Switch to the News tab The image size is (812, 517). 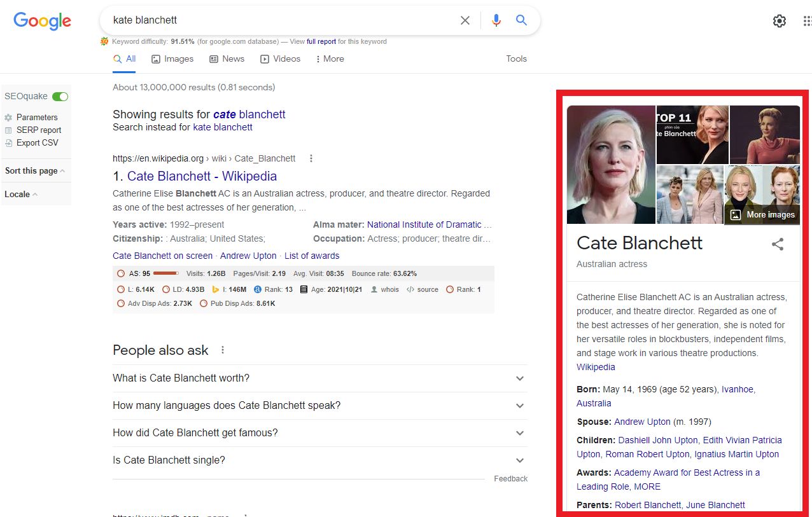[227, 59]
